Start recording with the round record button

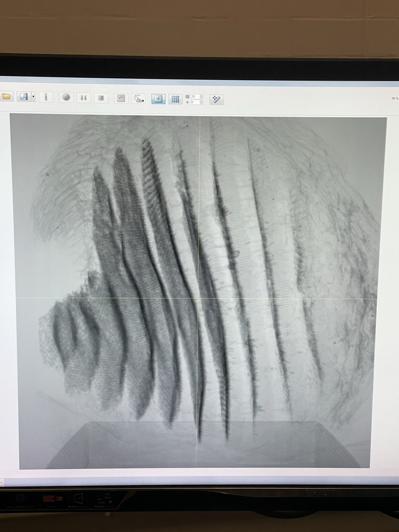[66, 98]
